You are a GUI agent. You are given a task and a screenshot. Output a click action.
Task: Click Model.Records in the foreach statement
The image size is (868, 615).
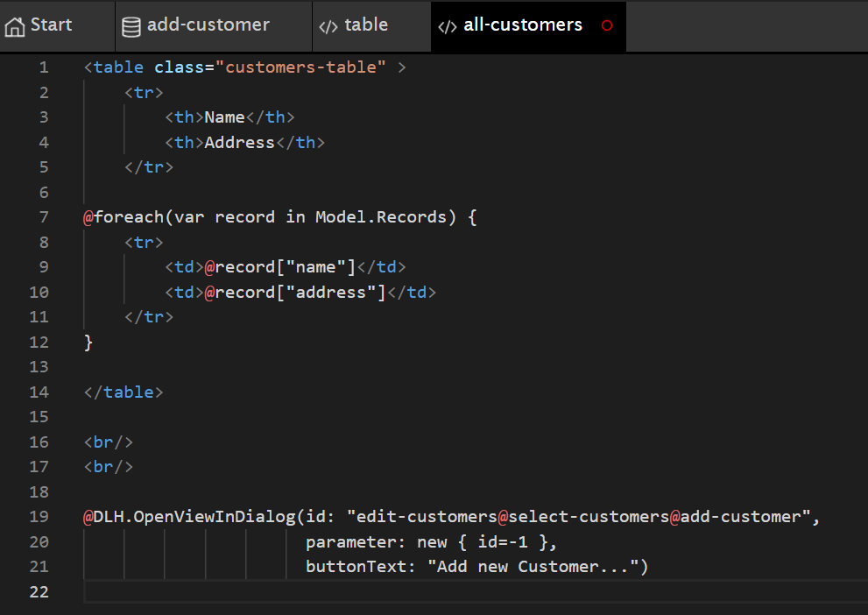(x=381, y=217)
